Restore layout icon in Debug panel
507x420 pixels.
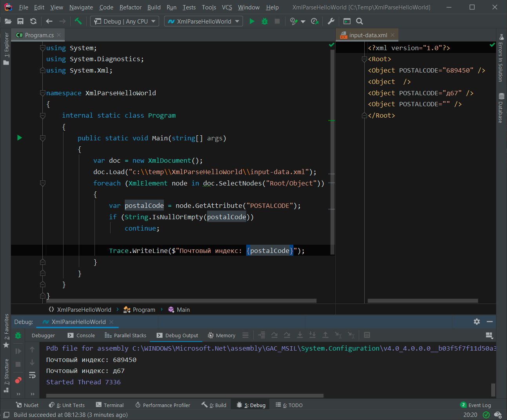(489, 335)
